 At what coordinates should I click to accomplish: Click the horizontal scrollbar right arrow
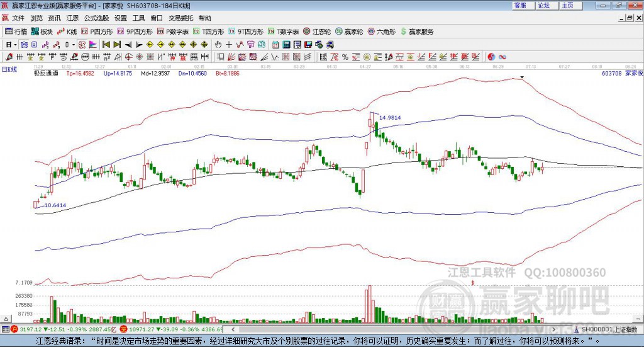click(553, 329)
